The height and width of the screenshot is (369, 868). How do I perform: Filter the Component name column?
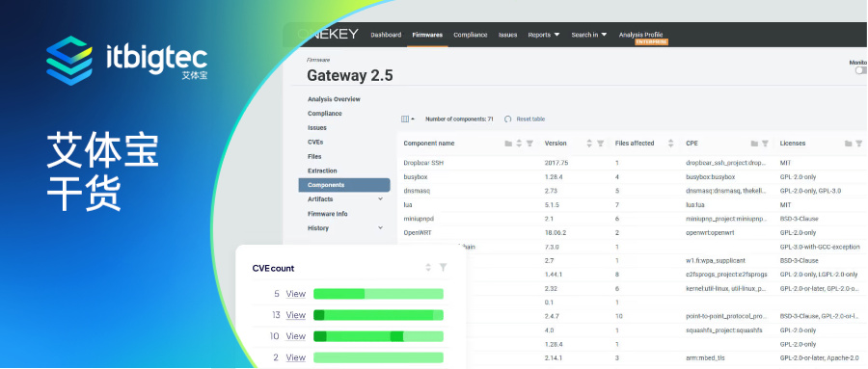(x=529, y=144)
